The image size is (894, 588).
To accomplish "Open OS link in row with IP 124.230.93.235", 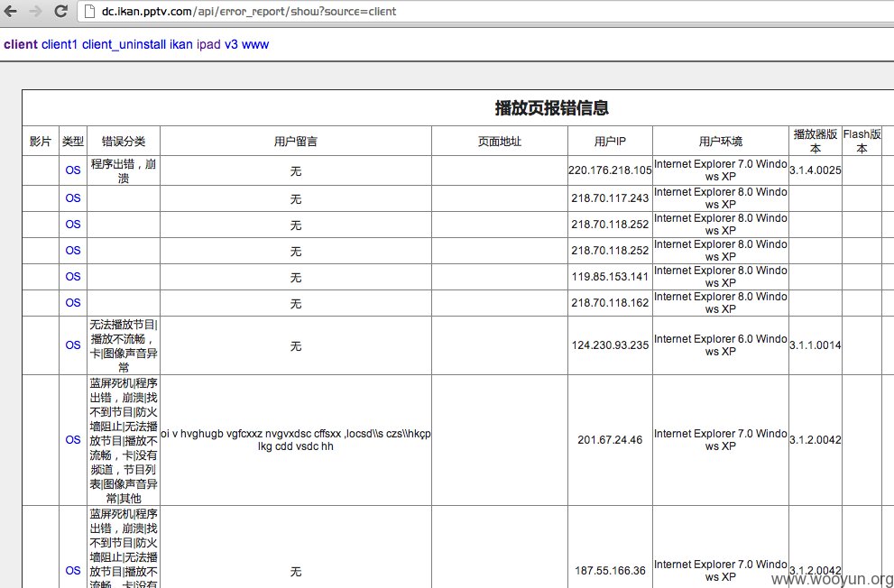I will (73, 345).
